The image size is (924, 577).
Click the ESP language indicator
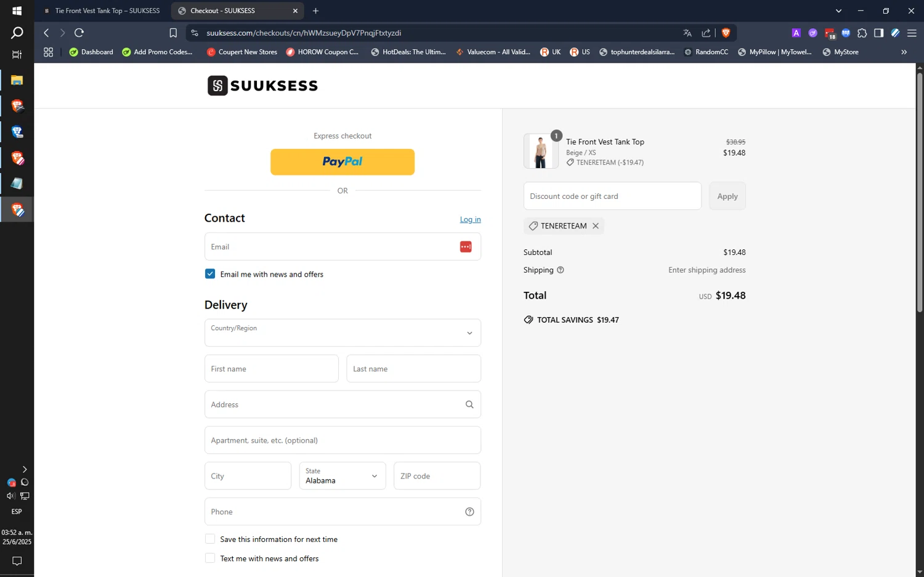pyautogui.click(x=17, y=512)
